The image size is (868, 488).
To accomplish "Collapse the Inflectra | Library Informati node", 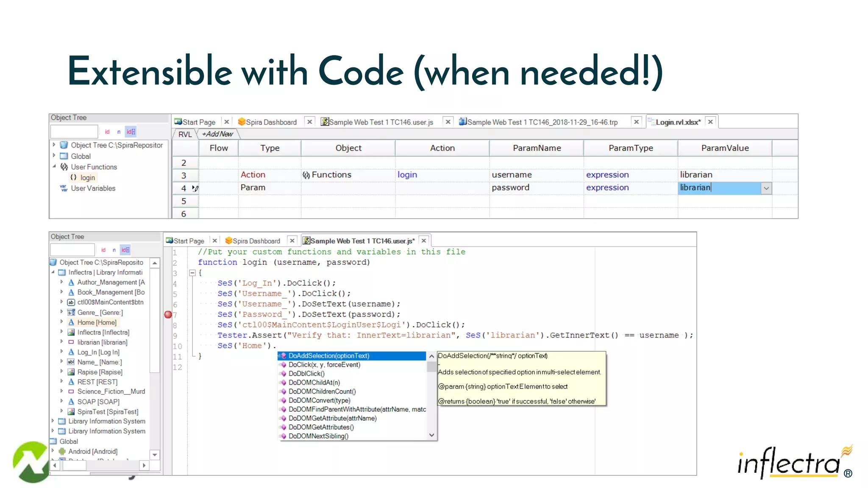I will click(53, 272).
